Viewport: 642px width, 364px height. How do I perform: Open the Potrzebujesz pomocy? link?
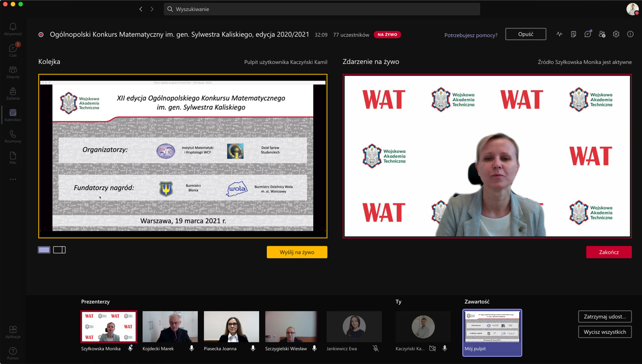click(471, 35)
